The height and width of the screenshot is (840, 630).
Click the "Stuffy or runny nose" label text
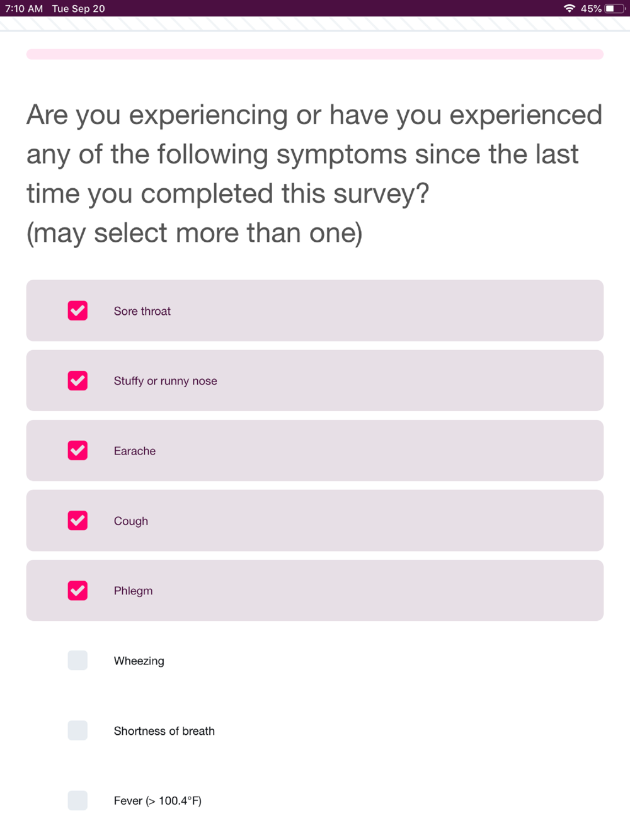[165, 381]
